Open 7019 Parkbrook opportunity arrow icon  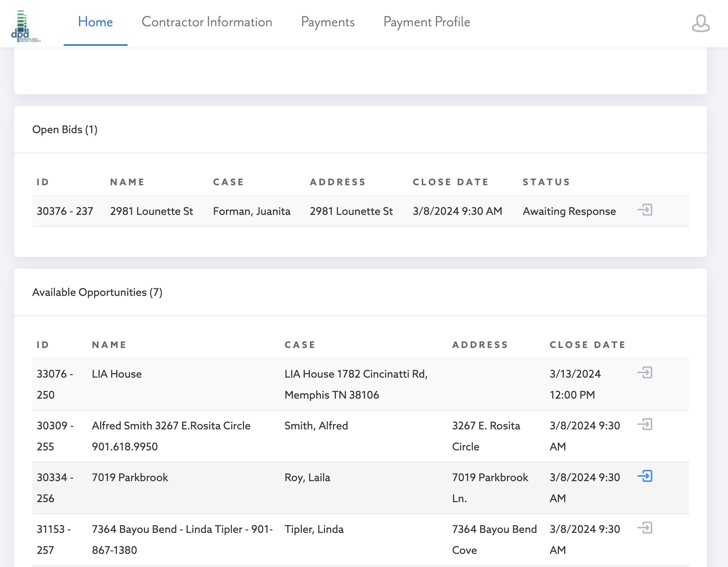pos(645,476)
